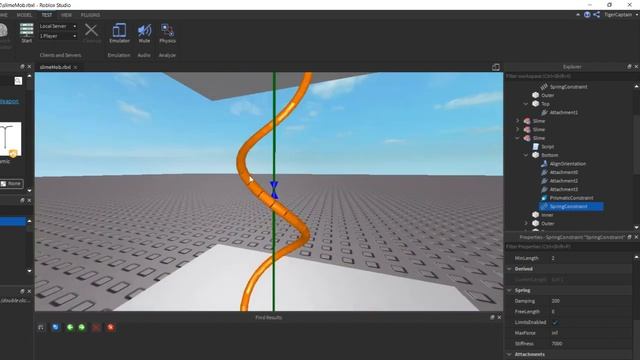Image resolution: width=640 pixels, height=360 pixels.
Task: Click the None button in the left panel
Action: coord(11,184)
